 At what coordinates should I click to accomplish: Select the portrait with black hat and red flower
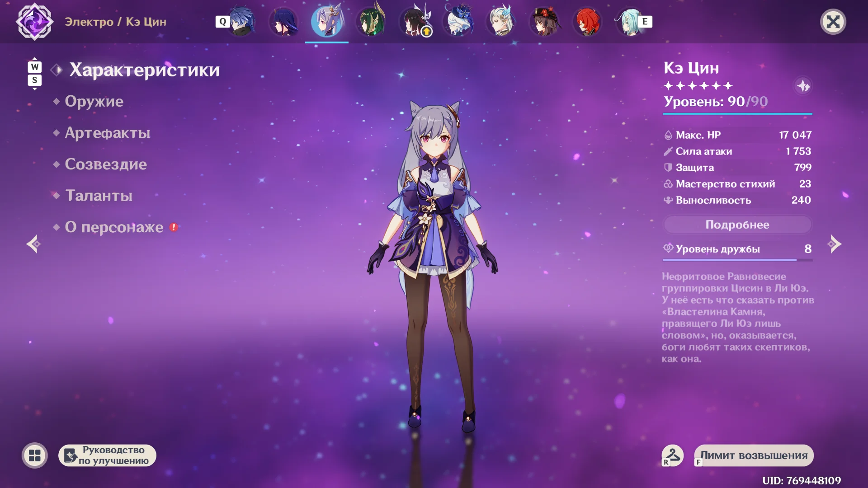click(x=545, y=22)
